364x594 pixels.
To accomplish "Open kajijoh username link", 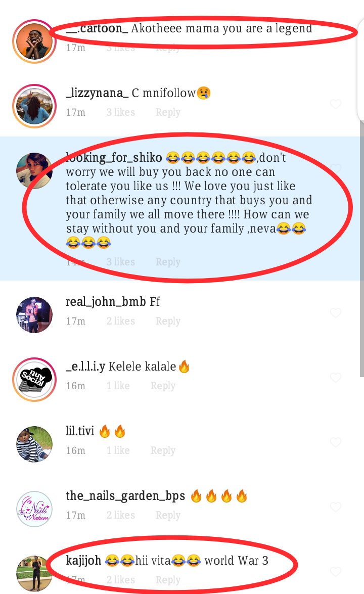I will [83, 561].
